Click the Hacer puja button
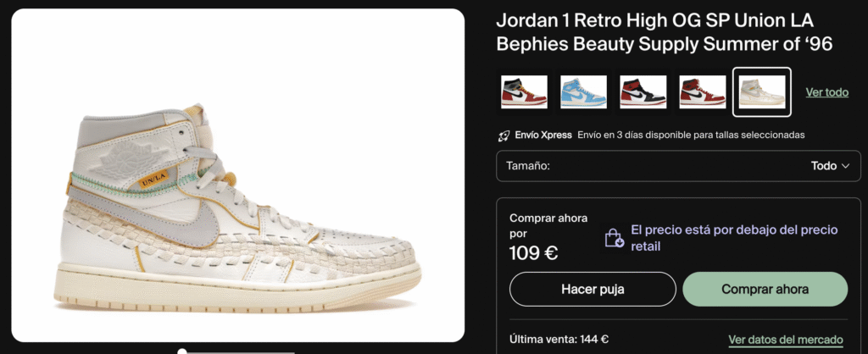The width and height of the screenshot is (868, 354). (593, 290)
